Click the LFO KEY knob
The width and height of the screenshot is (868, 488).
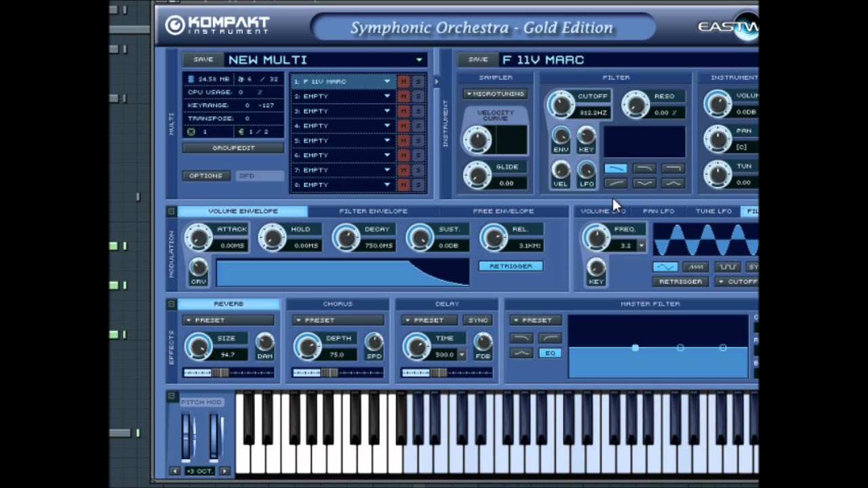pos(596,267)
